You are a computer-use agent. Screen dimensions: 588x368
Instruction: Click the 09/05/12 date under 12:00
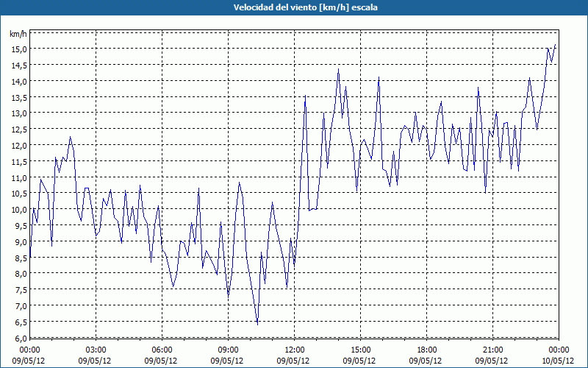(x=293, y=361)
